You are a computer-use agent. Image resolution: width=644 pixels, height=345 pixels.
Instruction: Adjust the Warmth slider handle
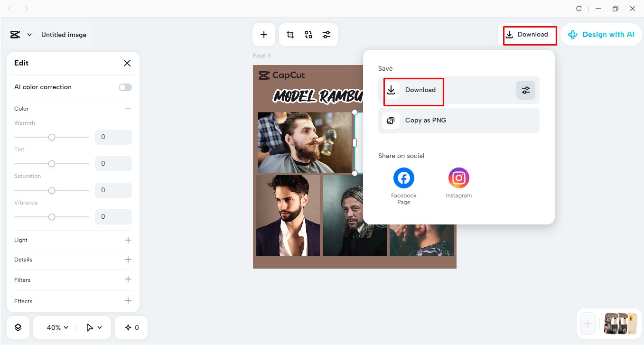click(52, 137)
